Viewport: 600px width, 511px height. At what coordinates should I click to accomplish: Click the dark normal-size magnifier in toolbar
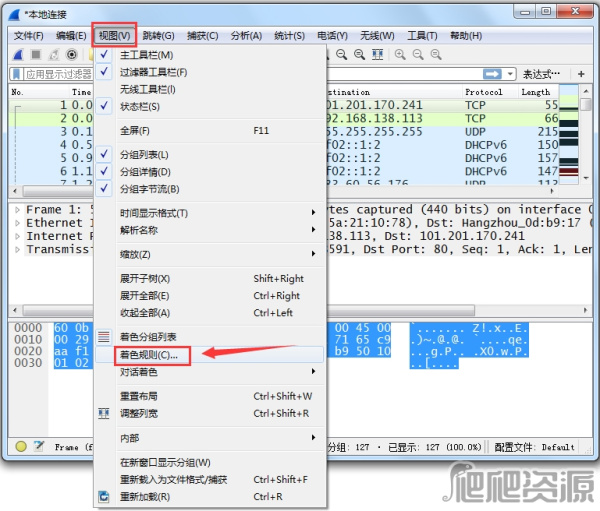pyautogui.click(x=359, y=55)
